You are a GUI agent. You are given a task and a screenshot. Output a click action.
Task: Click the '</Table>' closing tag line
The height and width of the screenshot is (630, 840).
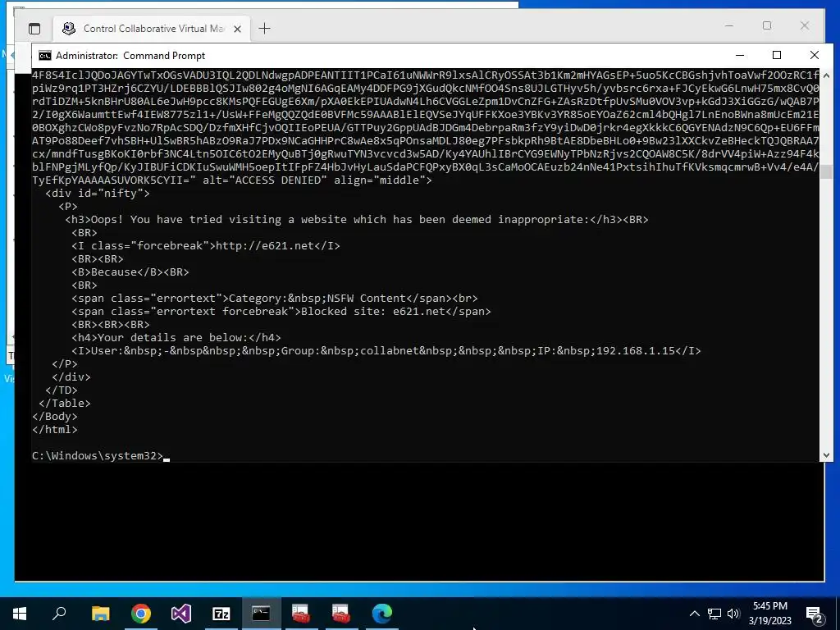65,404
